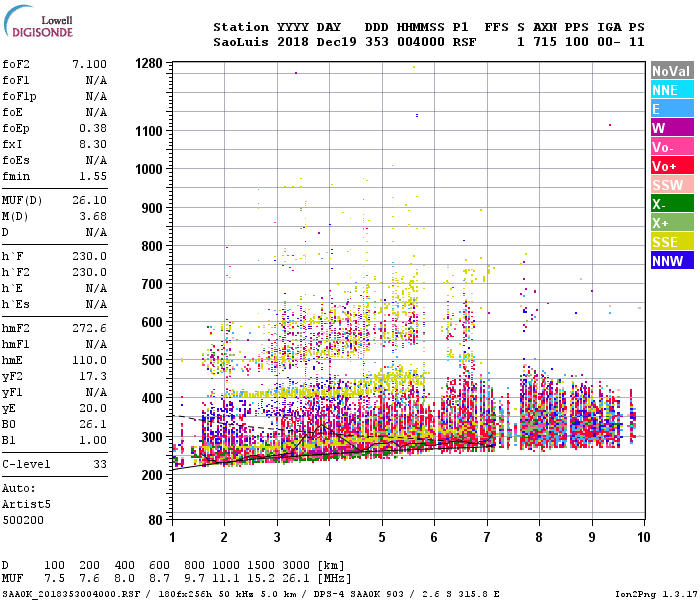Click the 500200 version number
This screenshot has height=600, width=700.
(23, 520)
